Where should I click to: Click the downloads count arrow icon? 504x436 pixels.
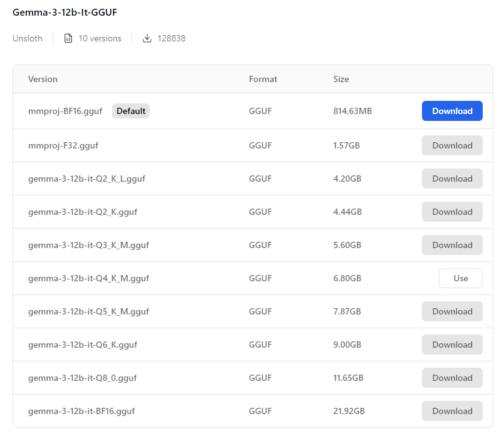(147, 38)
